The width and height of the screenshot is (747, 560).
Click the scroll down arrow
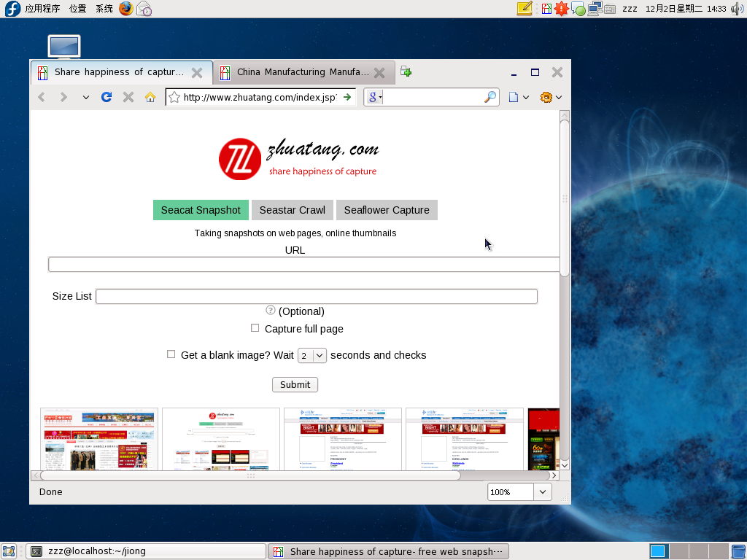tap(565, 465)
